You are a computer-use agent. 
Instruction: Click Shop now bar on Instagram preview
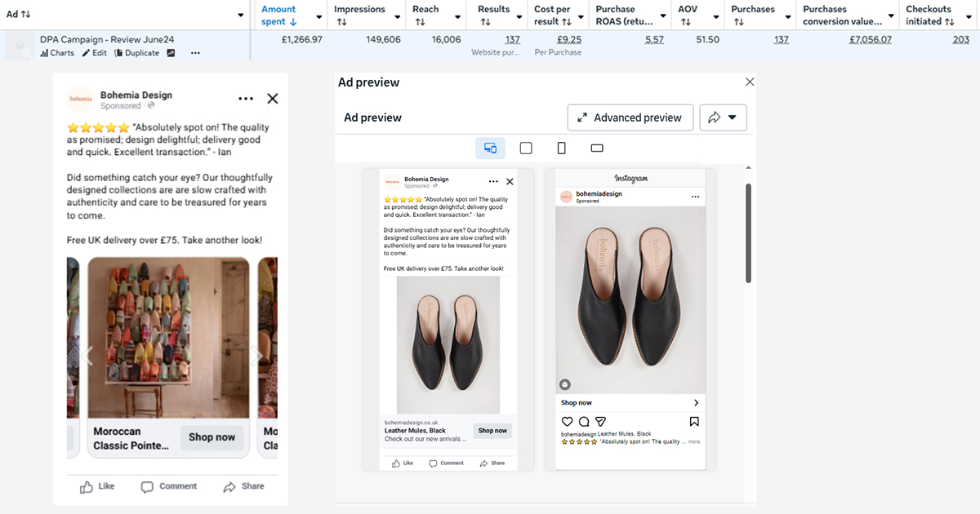click(630, 402)
